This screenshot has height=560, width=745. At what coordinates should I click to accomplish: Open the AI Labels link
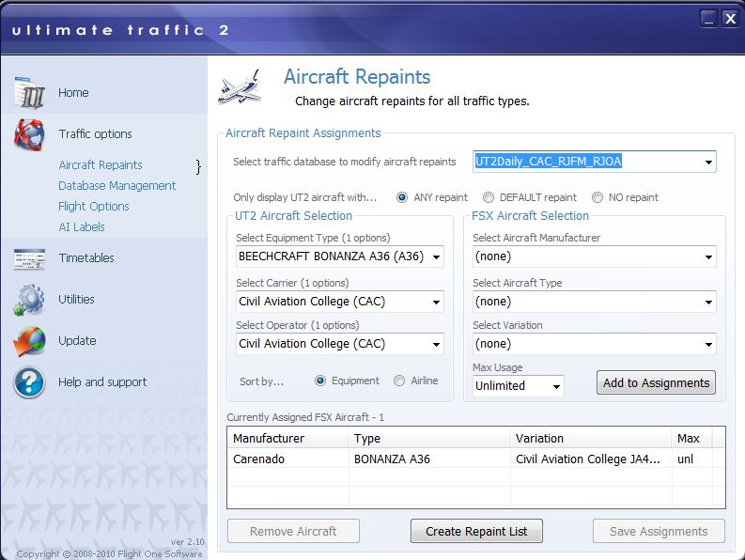[x=82, y=227]
